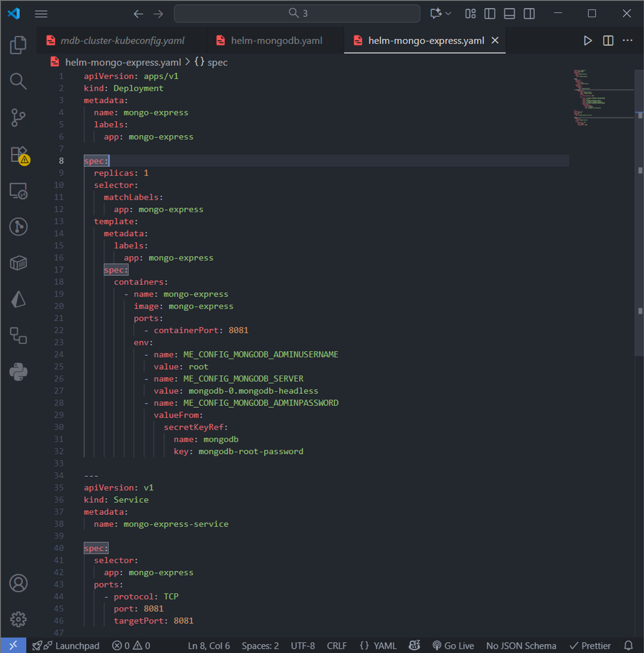Click 'secretKeyRef:' on line 30
The width and height of the screenshot is (644, 653).
click(x=196, y=427)
